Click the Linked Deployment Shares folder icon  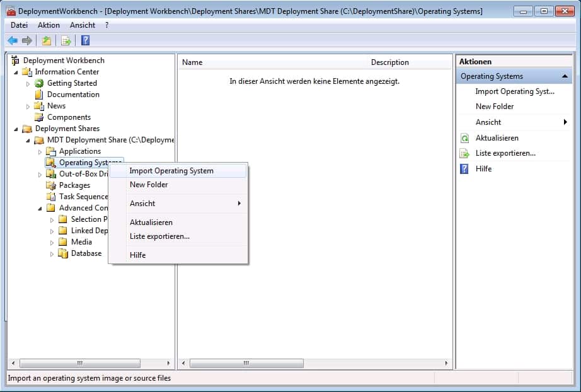pyautogui.click(x=63, y=231)
